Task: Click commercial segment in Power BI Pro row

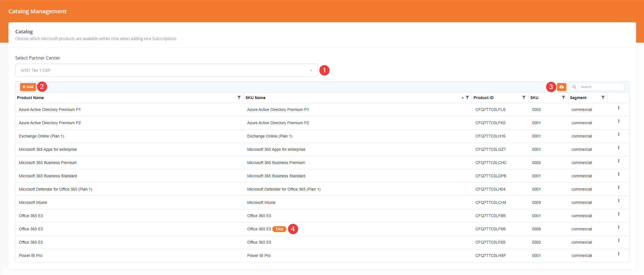Action: 582,256
